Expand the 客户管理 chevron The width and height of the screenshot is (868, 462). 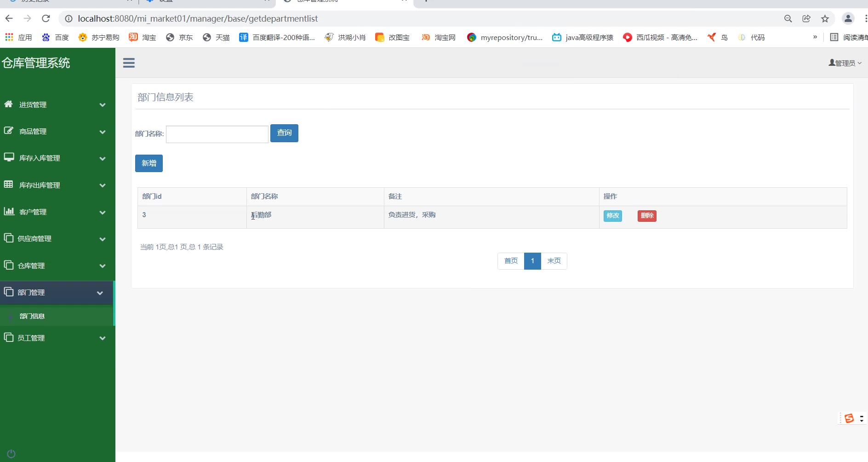point(103,212)
